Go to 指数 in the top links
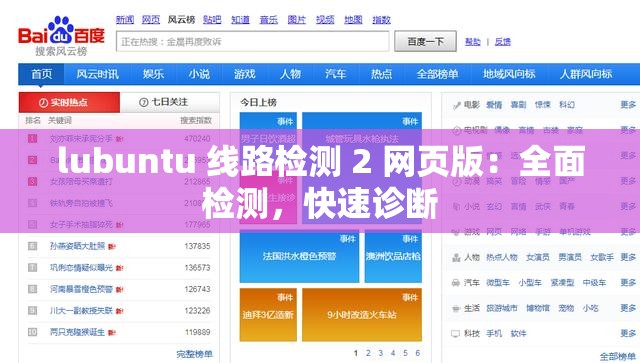The image size is (640, 363). pos(381,20)
